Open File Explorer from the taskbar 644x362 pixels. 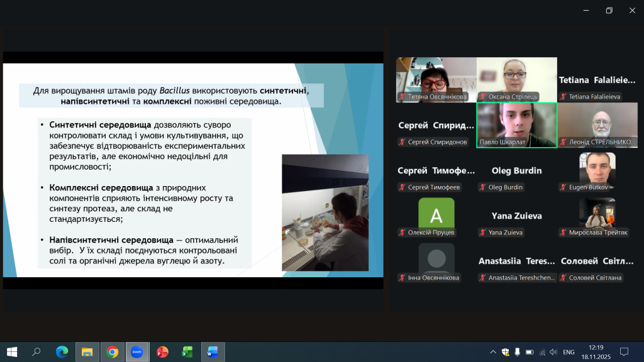[x=87, y=352]
